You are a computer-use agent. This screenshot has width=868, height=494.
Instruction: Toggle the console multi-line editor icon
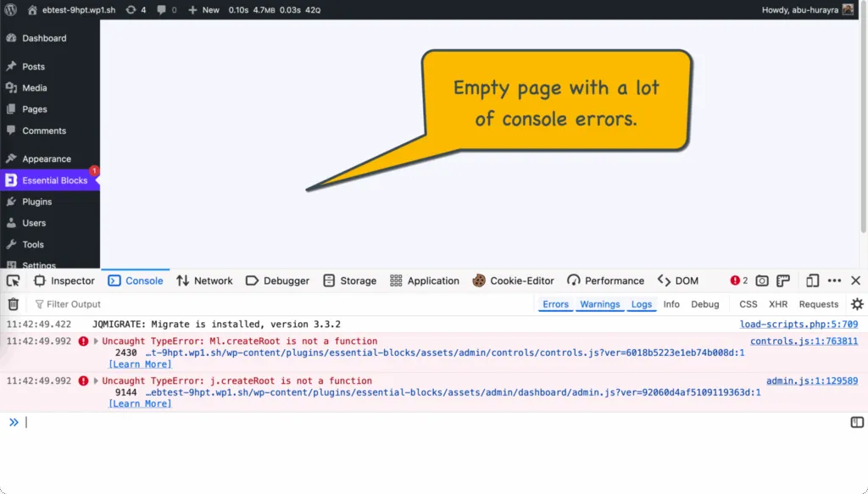(857, 423)
